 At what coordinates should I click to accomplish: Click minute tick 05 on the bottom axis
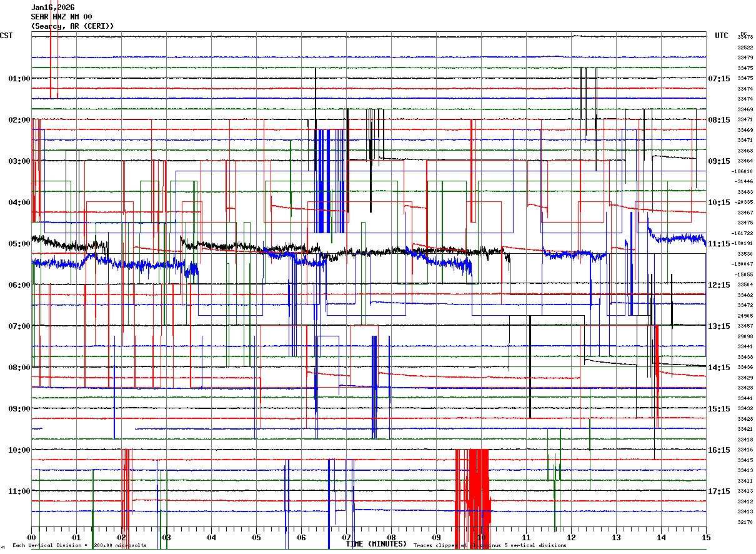coord(257,538)
